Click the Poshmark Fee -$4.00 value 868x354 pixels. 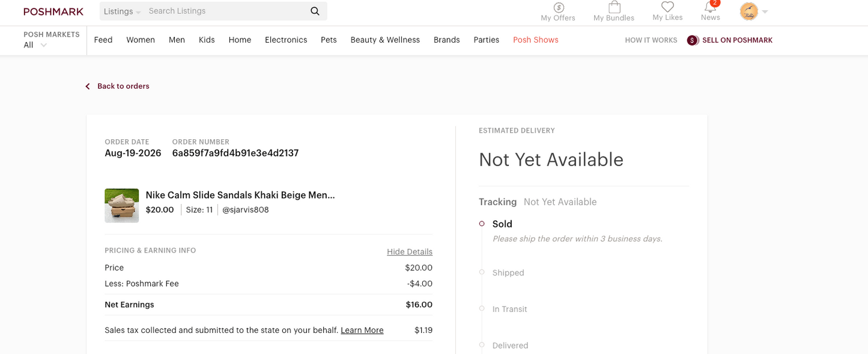tap(419, 284)
